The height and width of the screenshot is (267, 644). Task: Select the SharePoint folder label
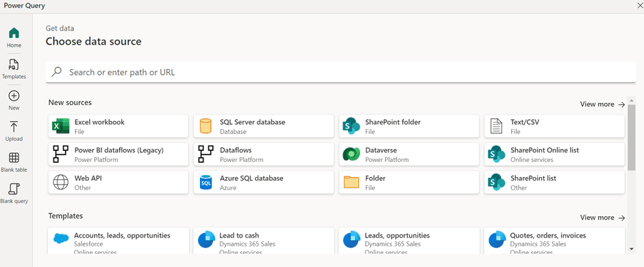pyautogui.click(x=393, y=122)
